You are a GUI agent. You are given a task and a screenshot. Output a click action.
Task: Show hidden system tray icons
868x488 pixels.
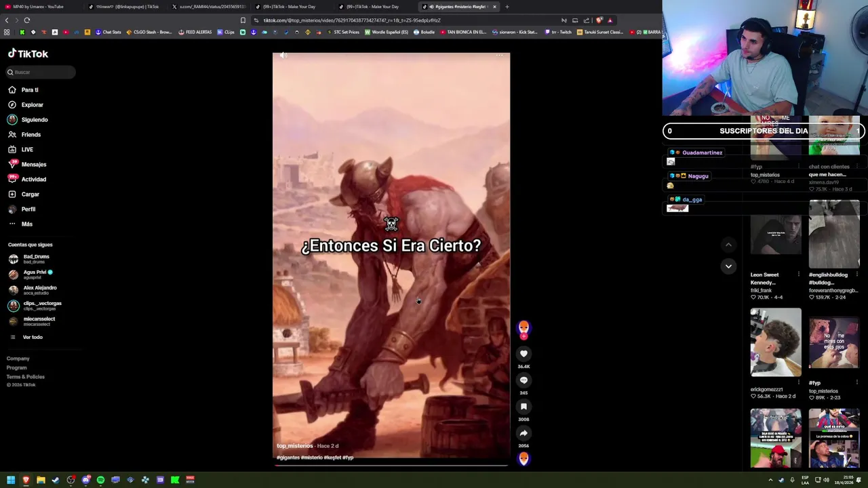(x=770, y=480)
